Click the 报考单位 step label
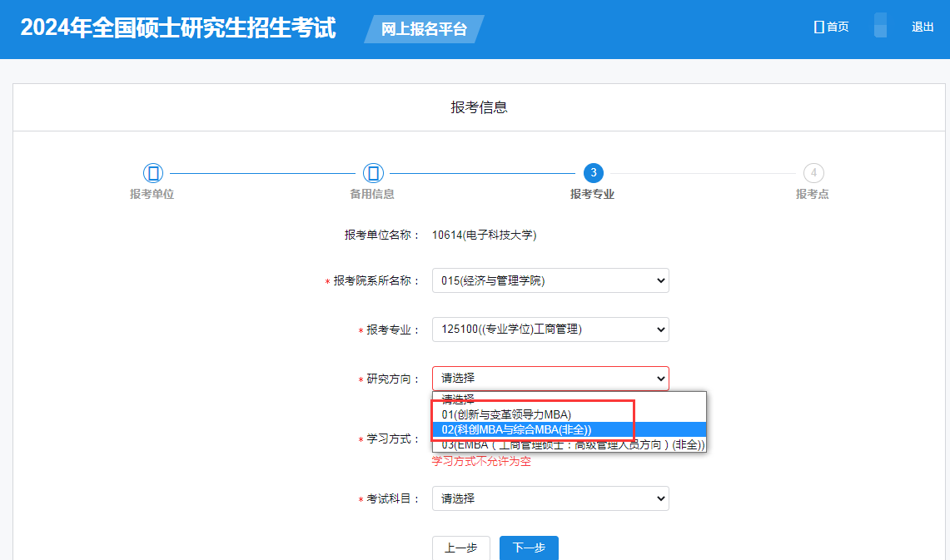 click(x=152, y=194)
